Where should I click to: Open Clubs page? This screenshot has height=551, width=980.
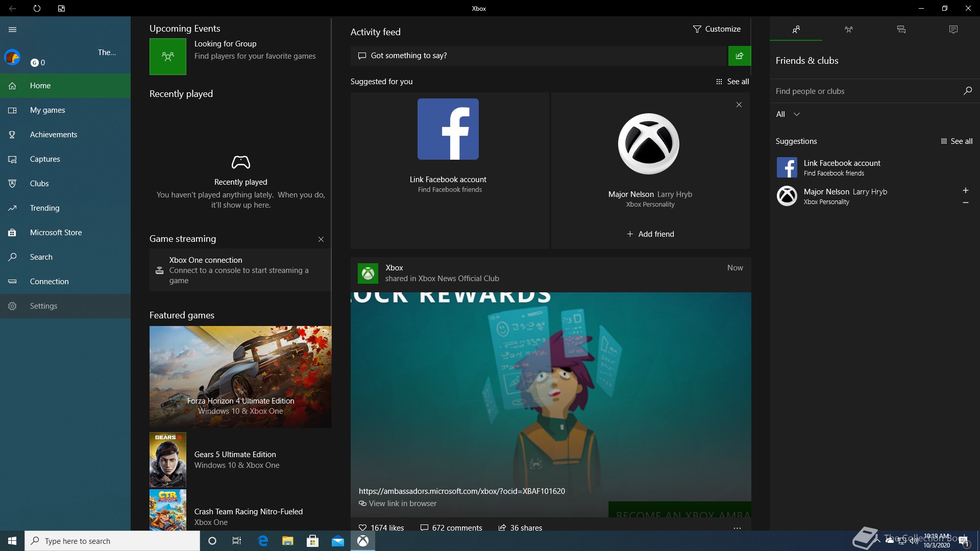tap(65, 184)
